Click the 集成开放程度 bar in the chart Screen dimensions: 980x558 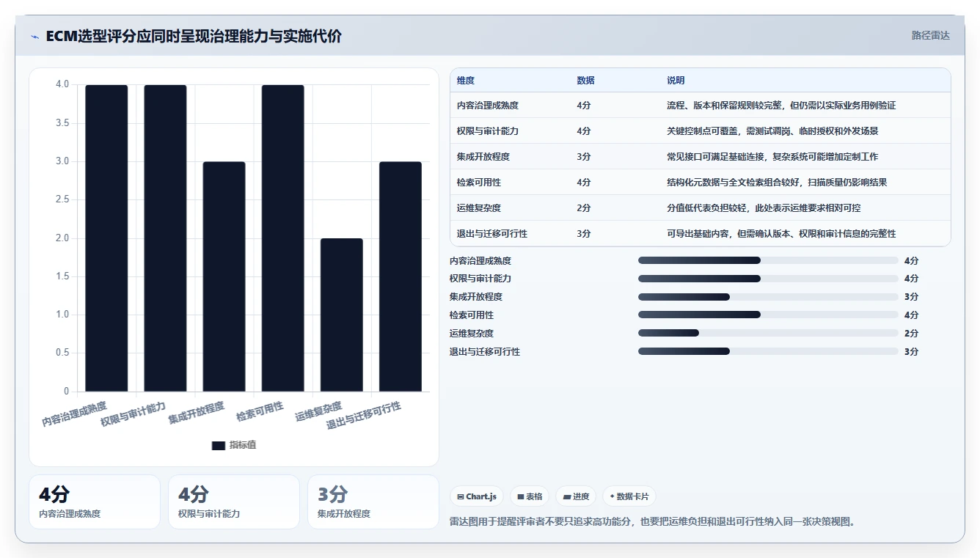[x=224, y=276]
